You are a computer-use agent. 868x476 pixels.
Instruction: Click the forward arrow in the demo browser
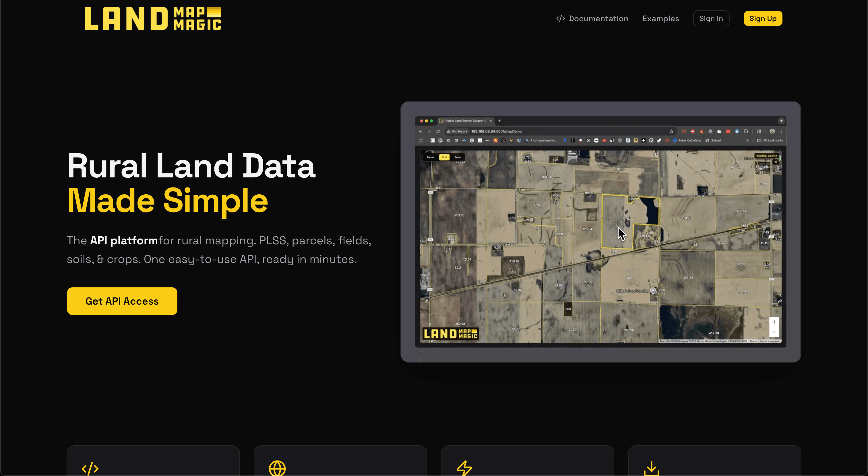[x=429, y=131]
